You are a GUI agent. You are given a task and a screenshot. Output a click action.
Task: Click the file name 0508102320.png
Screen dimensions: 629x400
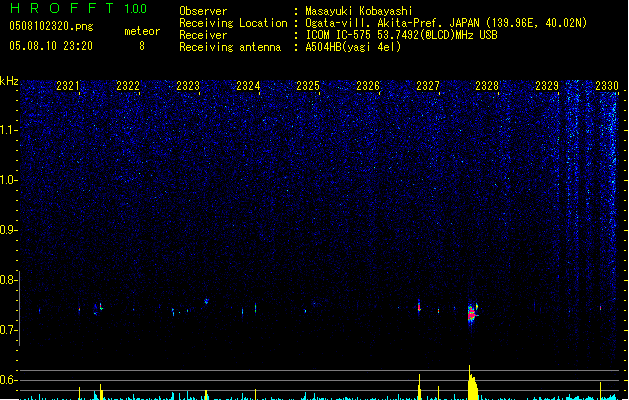point(51,26)
